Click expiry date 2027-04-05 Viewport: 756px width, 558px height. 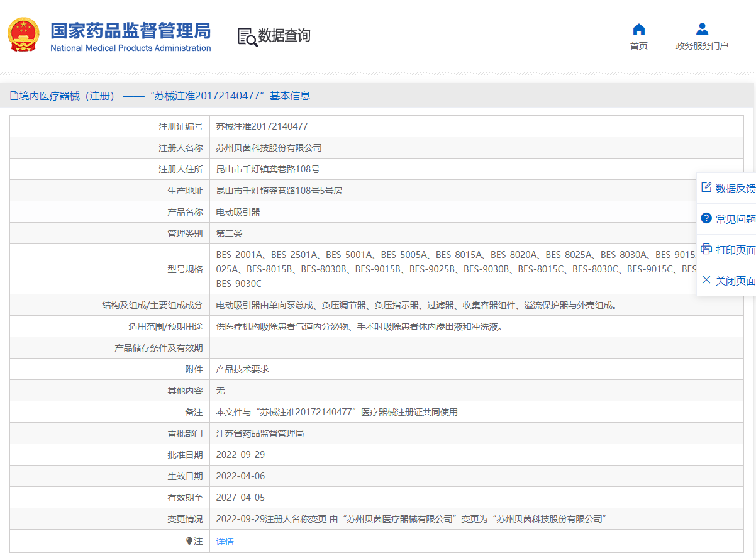click(240, 498)
